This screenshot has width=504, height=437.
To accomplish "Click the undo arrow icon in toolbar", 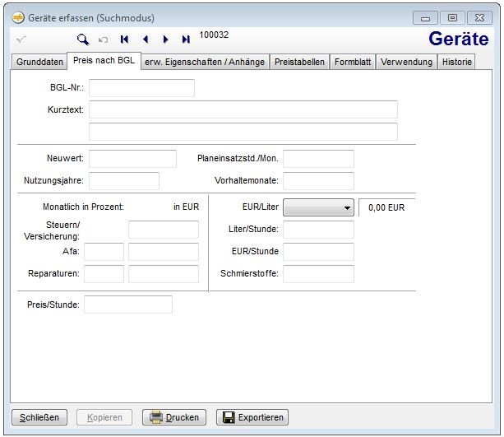I will pos(103,39).
